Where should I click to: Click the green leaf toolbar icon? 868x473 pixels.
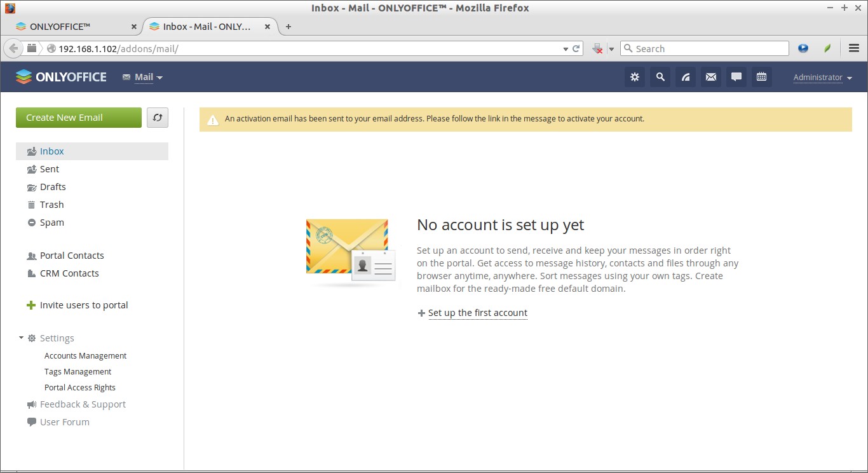click(x=827, y=48)
